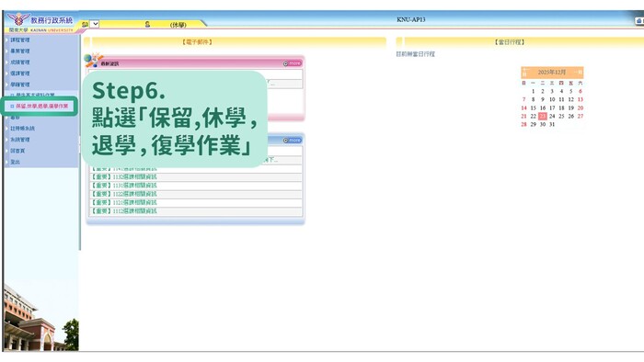Click the KNU-AP13 server label

click(x=410, y=19)
